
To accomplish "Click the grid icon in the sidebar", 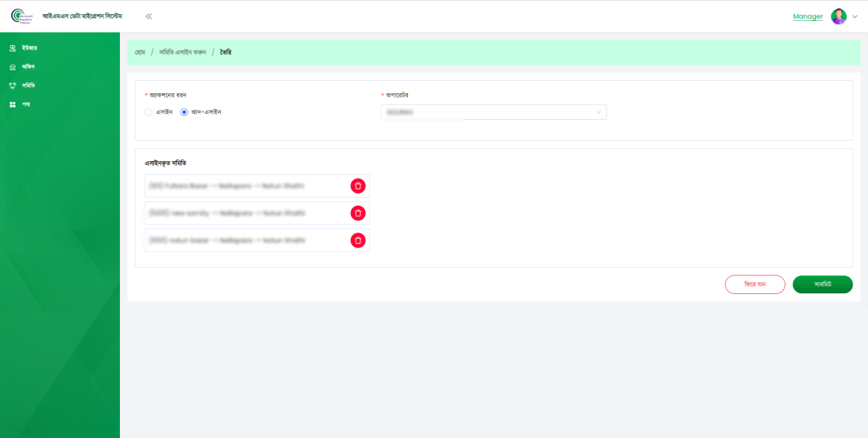I will coord(12,104).
